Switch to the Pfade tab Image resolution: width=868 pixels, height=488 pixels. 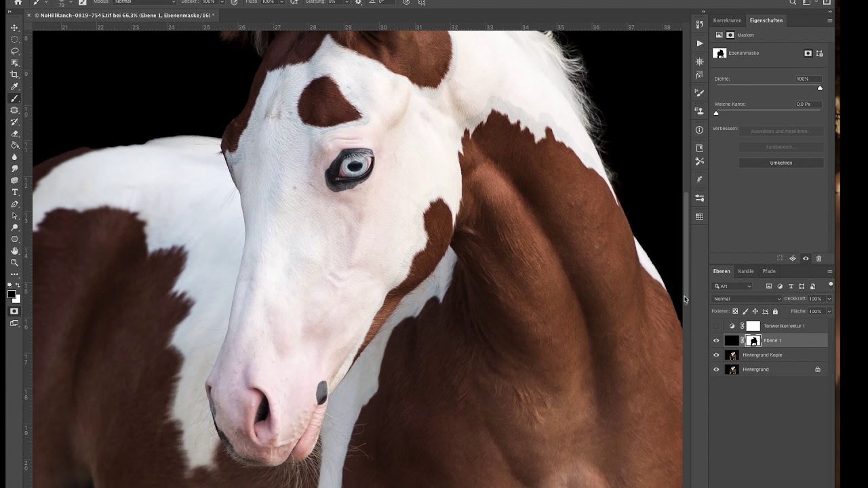[769, 271]
